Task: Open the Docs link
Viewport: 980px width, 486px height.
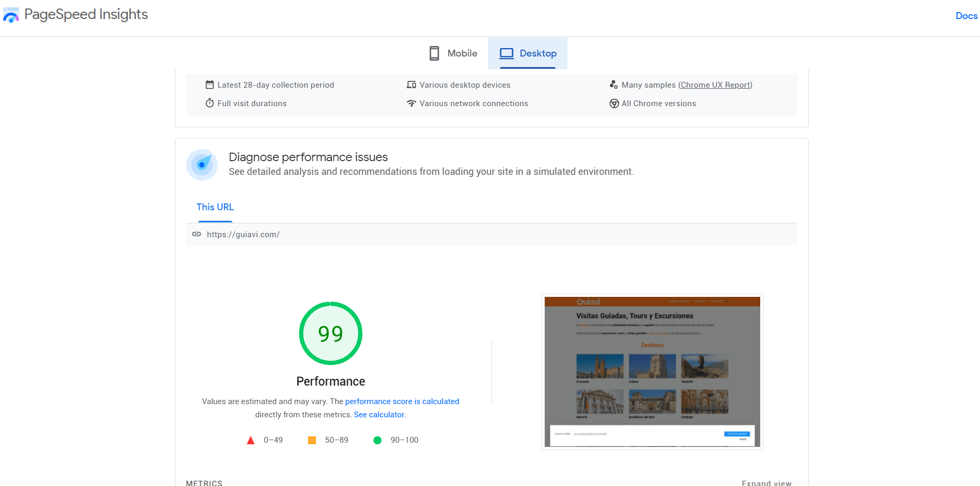Action: click(966, 16)
